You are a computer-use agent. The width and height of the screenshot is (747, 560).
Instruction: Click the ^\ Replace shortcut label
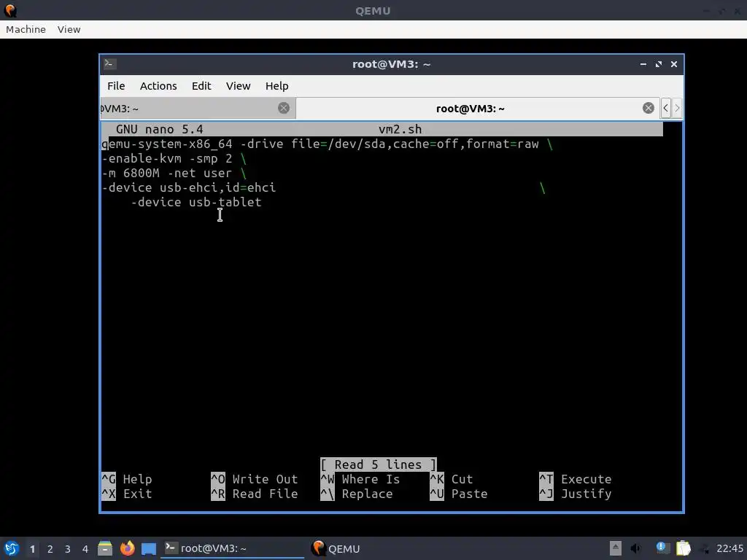356,494
